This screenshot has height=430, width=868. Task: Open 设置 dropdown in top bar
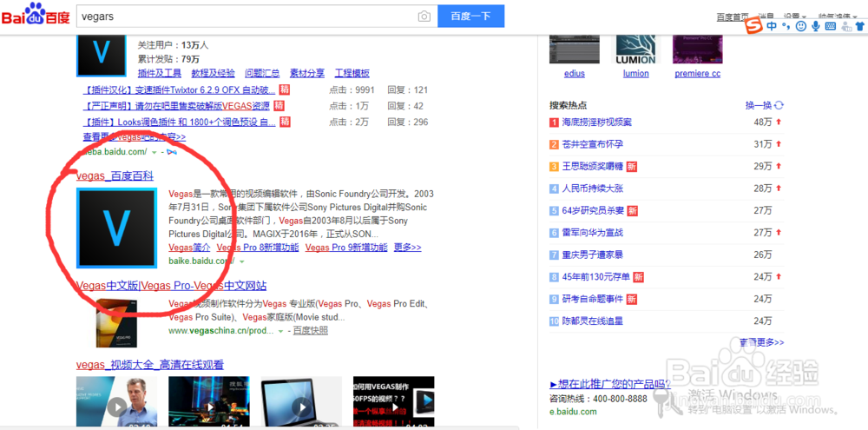796,17
